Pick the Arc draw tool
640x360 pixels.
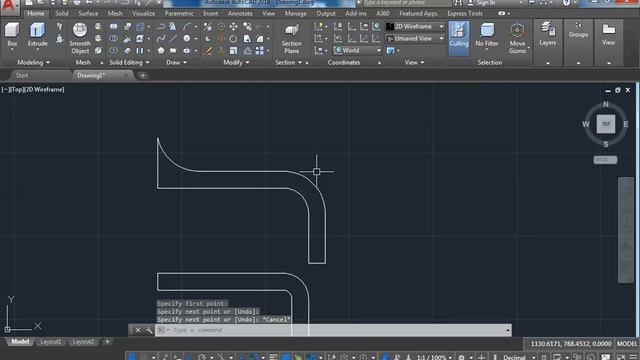(x=187, y=27)
